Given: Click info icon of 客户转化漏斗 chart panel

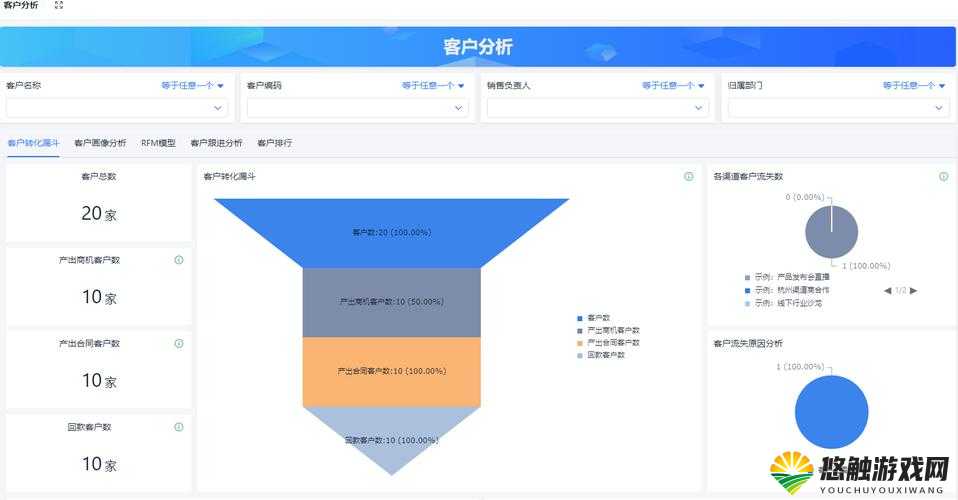Looking at the screenshot, I should pyautogui.click(x=689, y=176).
